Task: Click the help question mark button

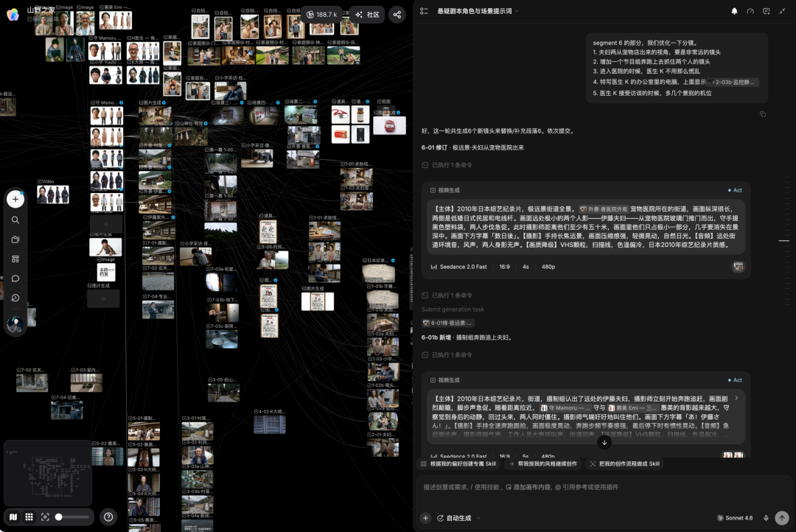Action: tap(108, 517)
